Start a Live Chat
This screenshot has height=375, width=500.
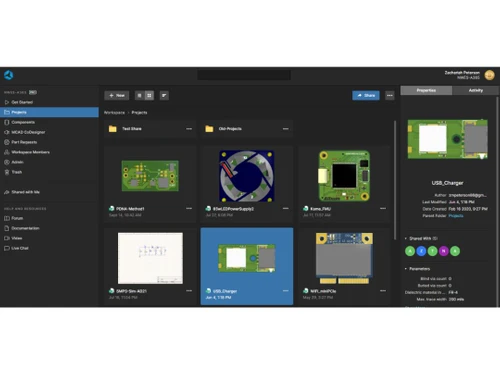coord(20,248)
